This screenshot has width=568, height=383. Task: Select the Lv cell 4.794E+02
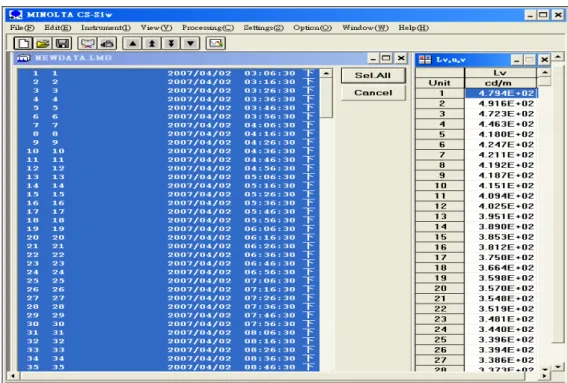click(x=501, y=93)
